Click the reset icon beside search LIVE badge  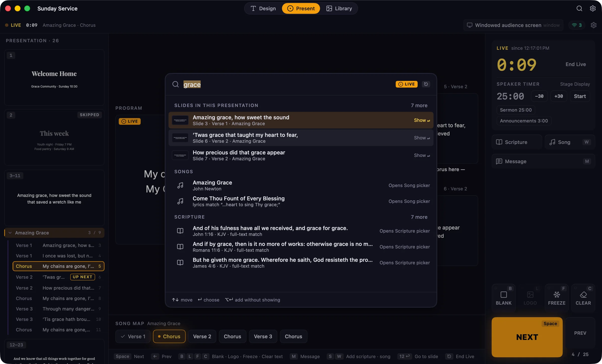[x=426, y=84]
